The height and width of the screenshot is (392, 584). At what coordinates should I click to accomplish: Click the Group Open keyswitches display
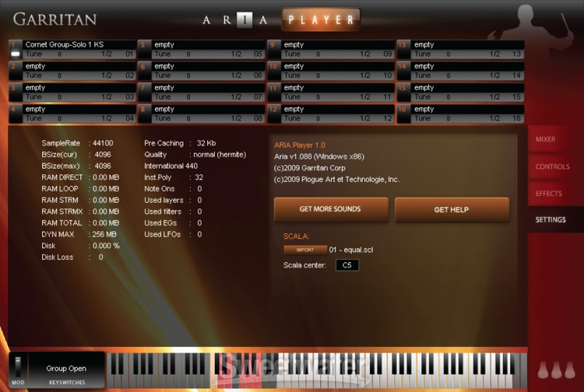click(66, 370)
